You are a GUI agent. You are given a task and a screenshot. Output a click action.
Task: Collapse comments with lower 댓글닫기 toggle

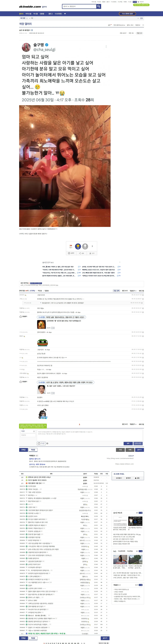pyautogui.click(x=133, y=424)
